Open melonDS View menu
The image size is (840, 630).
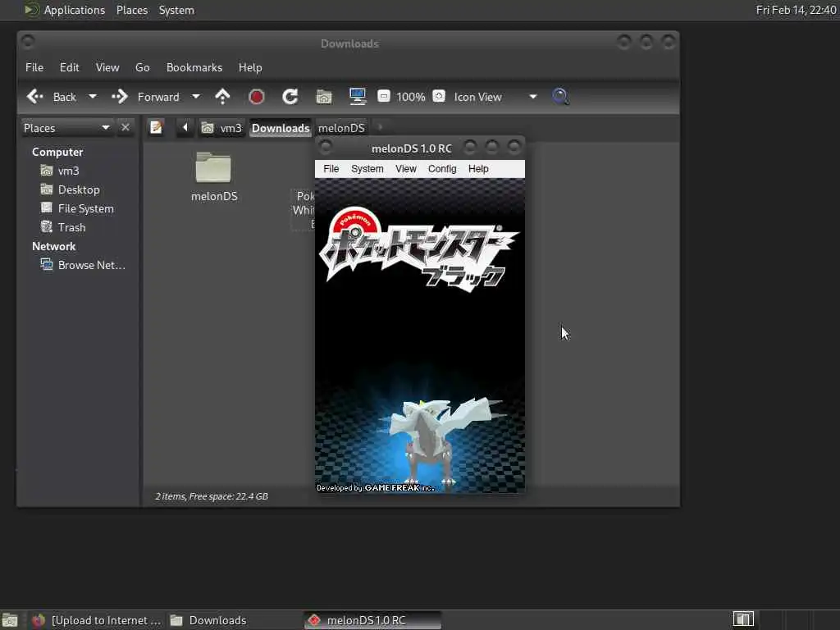405,169
